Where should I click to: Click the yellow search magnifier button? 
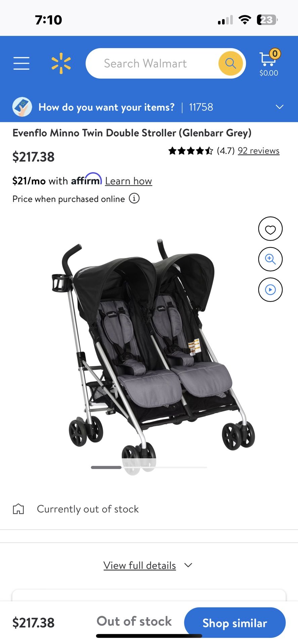click(x=230, y=63)
